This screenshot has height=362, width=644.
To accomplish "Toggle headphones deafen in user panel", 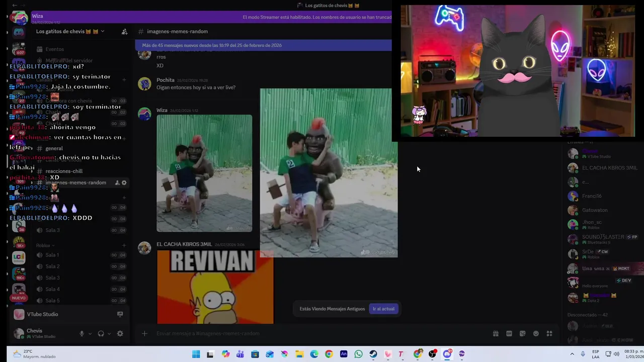I will (x=101, y=333).
